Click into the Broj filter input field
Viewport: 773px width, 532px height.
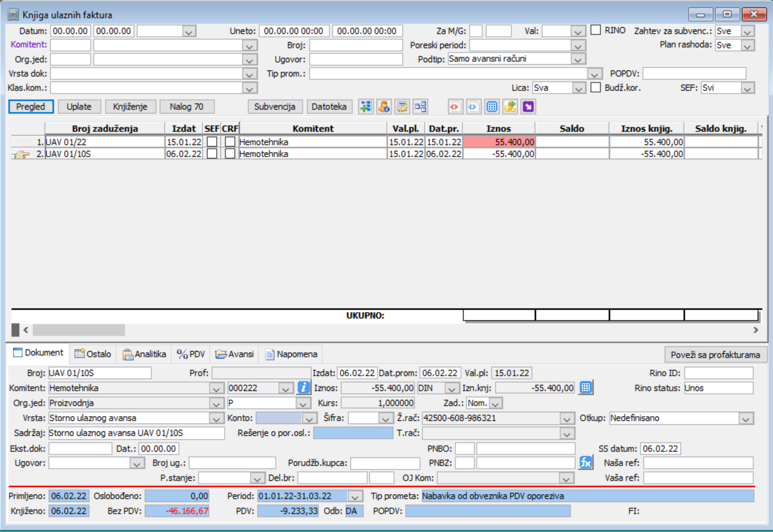[x=356, y=45]
